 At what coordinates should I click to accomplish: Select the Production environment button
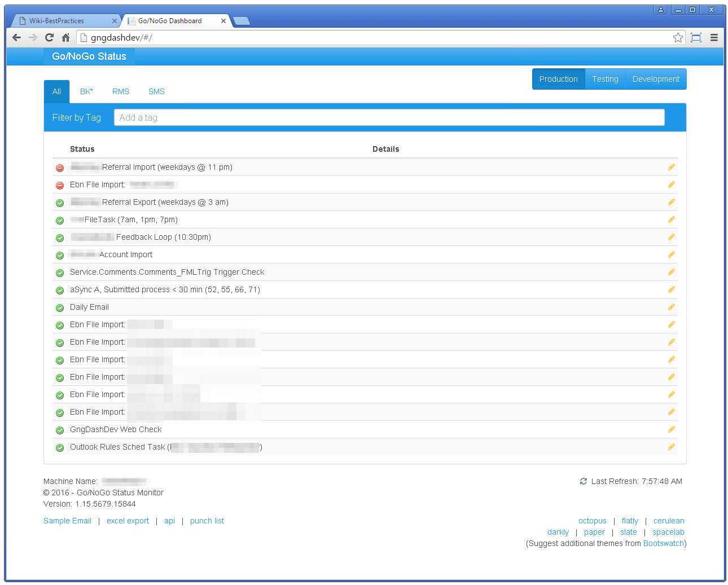tap(558, 79)
